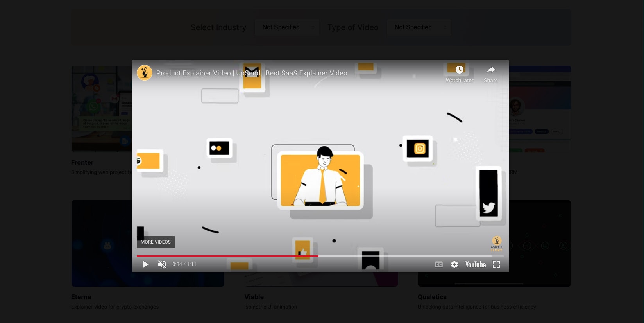Play the YouTube video
This screenshot has height=323, width=644.
coord(145,264)
